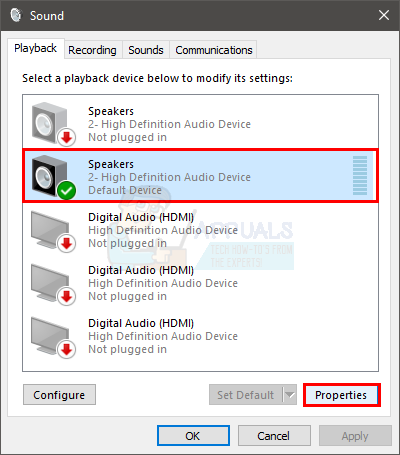
Task: Switch to the Sounds tab
Action: click(x=146, y=50)
